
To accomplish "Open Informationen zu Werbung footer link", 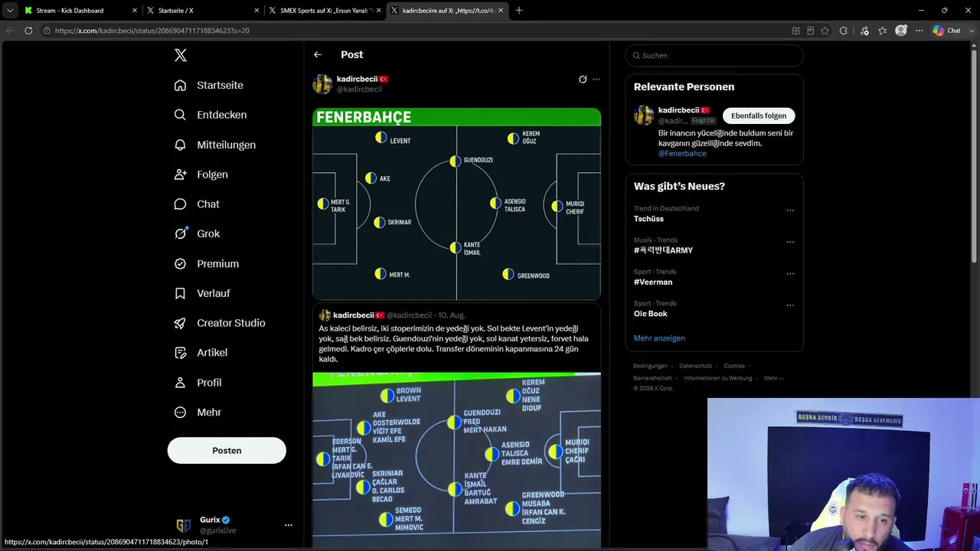I will click(718, 378).
